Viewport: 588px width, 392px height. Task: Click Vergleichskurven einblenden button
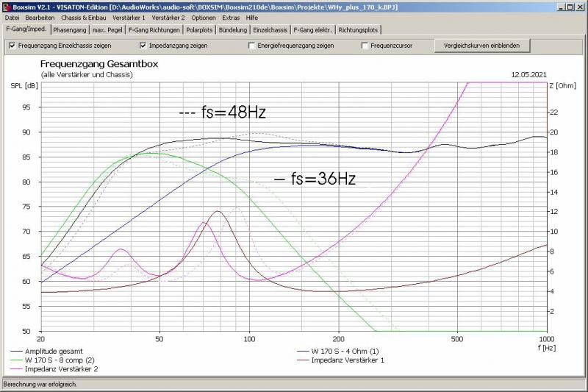pyautogui.click(x=482, y=46)
